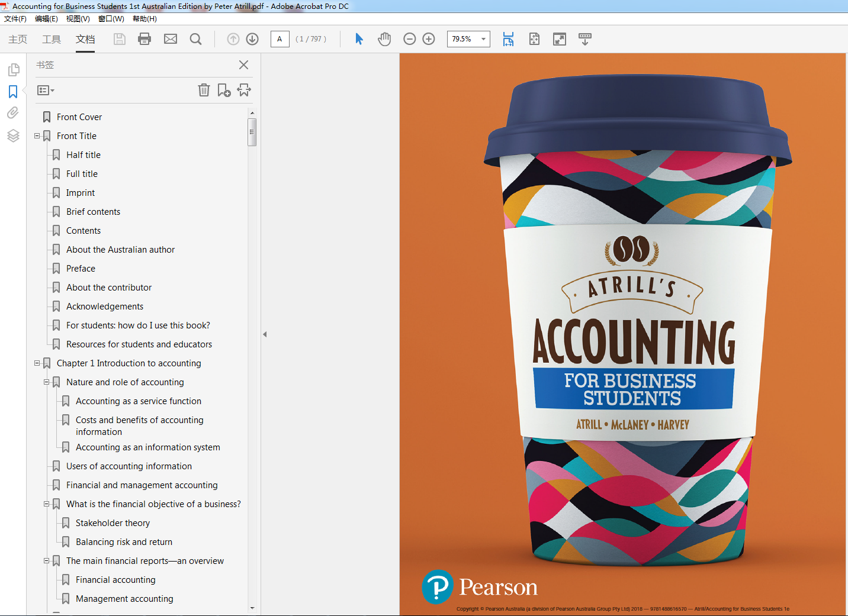This screenshot has height=616, width=848.
Task: Open the search magnifier tool
Action: point(195,39)
